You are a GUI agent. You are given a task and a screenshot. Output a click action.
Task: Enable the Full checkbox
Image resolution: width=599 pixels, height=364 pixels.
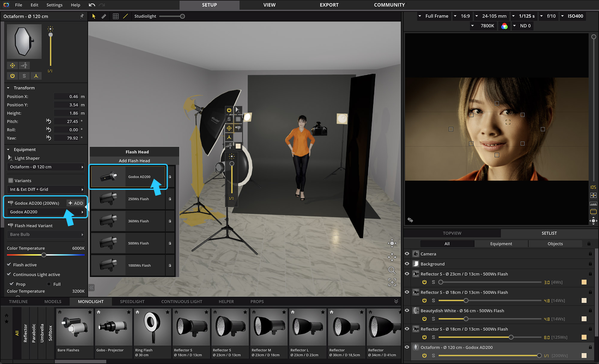click(49, 284)
